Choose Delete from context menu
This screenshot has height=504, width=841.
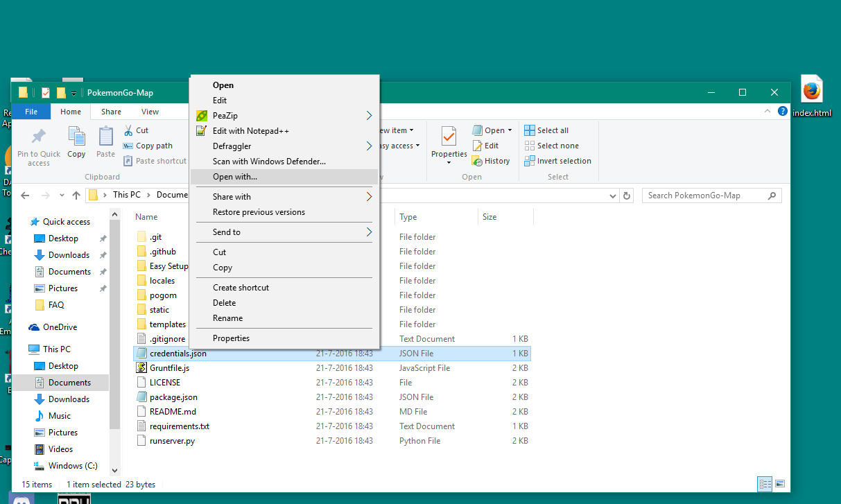click(284, 303)
